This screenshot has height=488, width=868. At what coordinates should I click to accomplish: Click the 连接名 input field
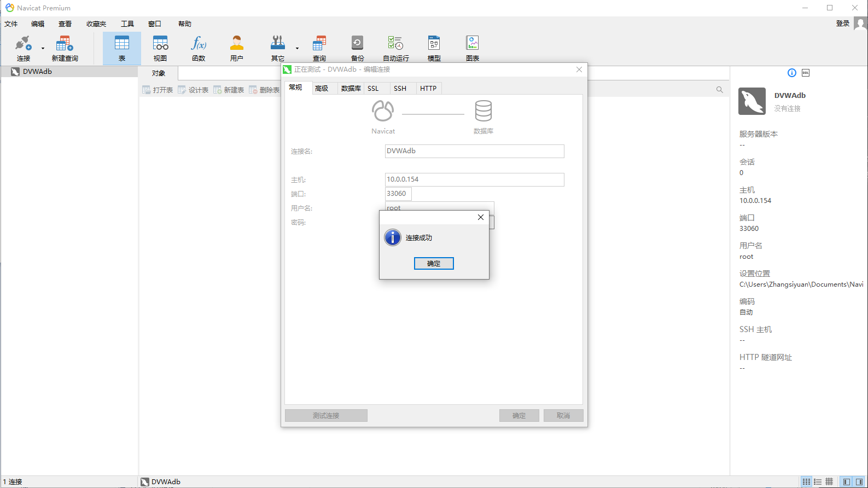coord(474,151)
